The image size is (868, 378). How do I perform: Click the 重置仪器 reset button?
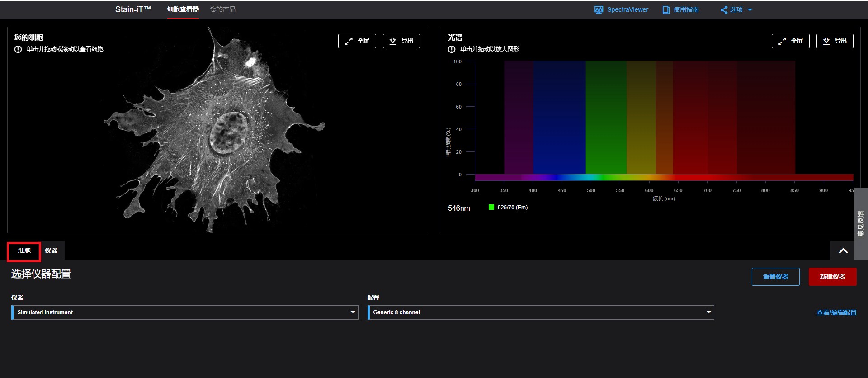[x=775, y=277]
